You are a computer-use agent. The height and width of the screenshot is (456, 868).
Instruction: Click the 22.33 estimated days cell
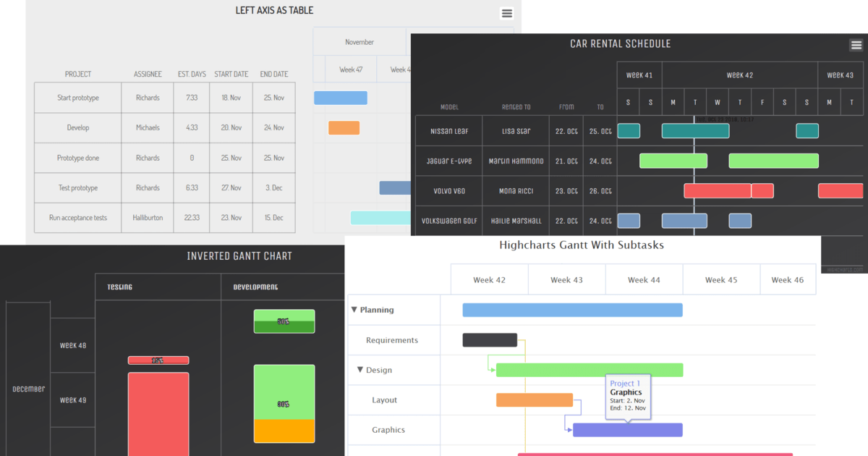point(192,218)
